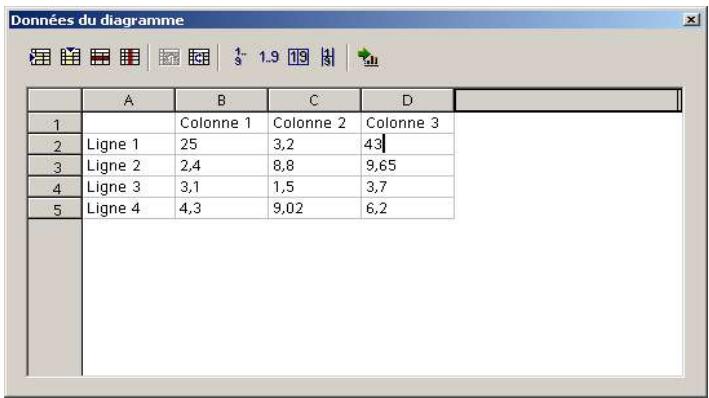The image size is (709, 398).
Task: Click the Delete Row toolbar icon
Action: tap(100, 57)
